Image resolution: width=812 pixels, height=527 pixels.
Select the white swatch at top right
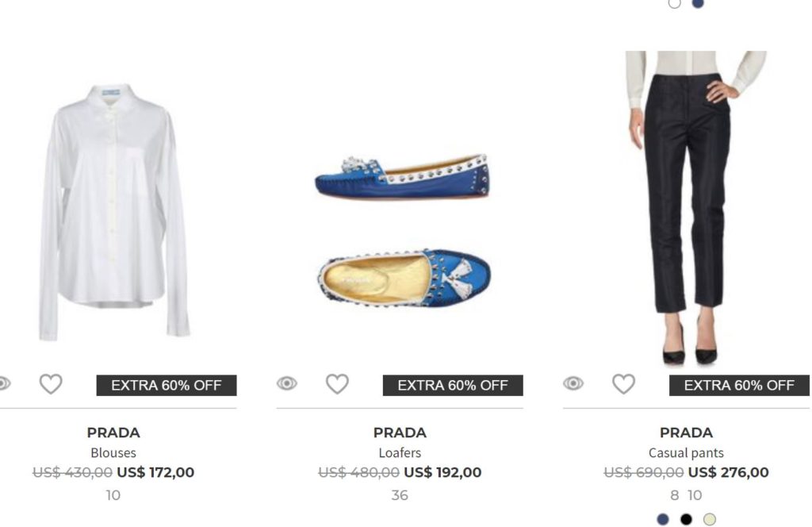click(x=675, y=3)
